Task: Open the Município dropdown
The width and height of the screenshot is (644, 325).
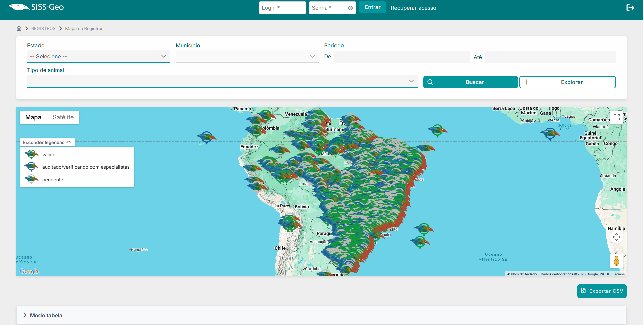Action: tap(247, 57)
